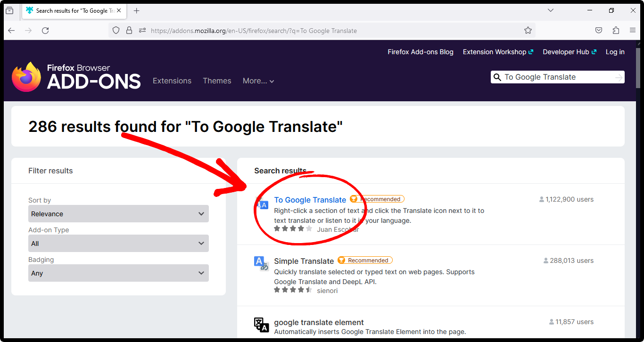Open the Badging filter dropdown
The image size is (644, 342).
pyautogui.click(x=118, y=273)
